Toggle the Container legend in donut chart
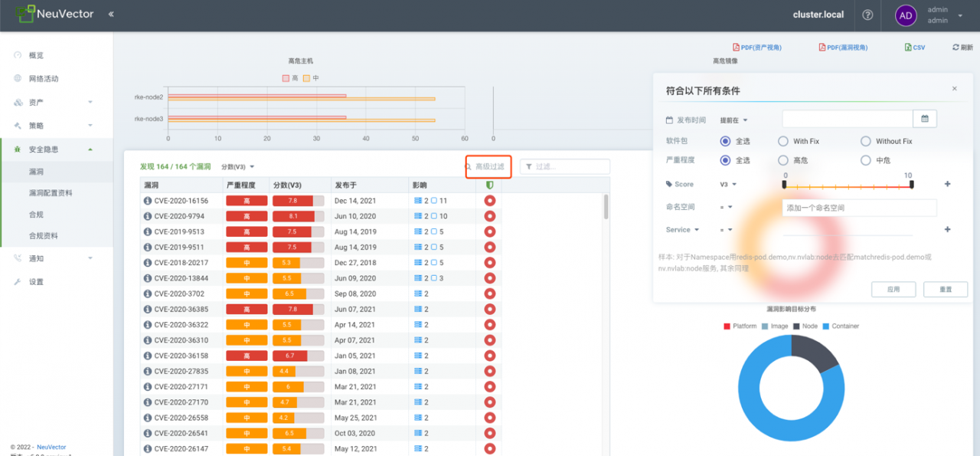This screenshot has height=456, width=980. click(x=841, y=326)
